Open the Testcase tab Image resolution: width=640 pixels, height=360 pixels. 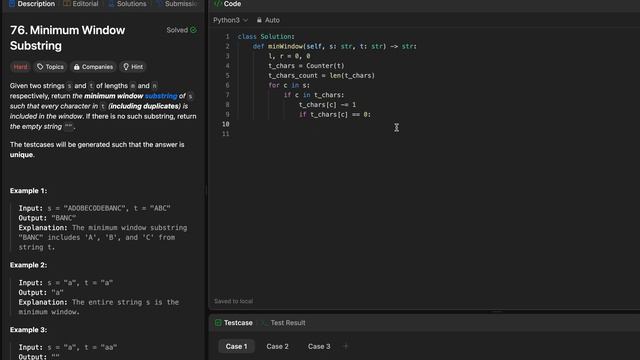click(x=234, y=323)
